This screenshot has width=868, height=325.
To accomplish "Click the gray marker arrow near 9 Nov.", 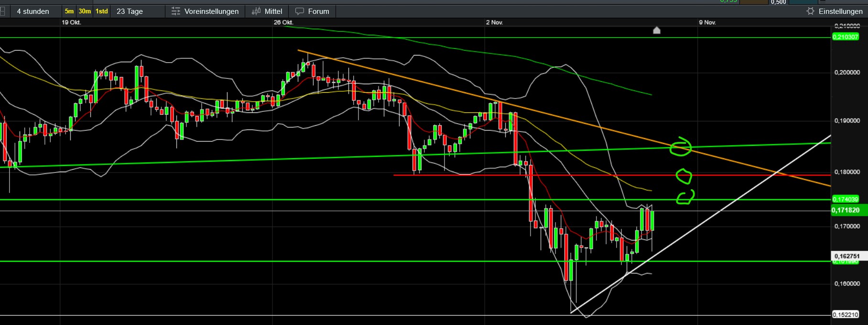I will coord(657,31).
